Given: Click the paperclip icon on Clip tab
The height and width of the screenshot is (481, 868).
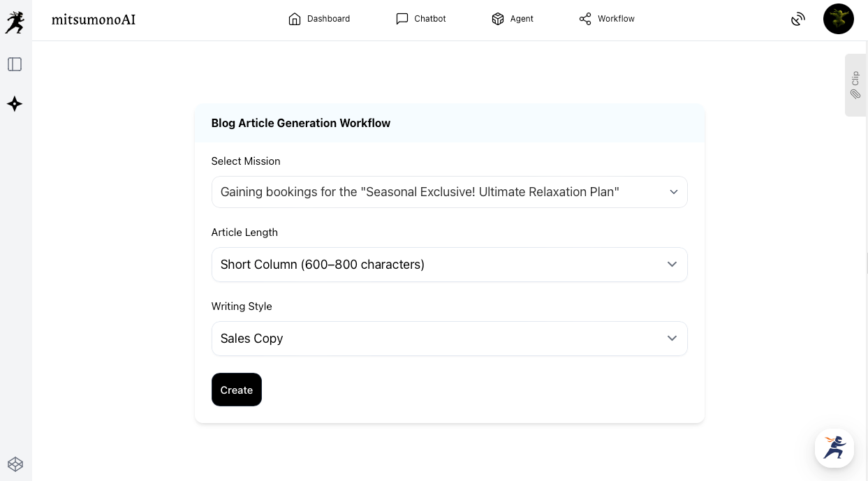Looking at the screenshot, I should click(855, 94).
